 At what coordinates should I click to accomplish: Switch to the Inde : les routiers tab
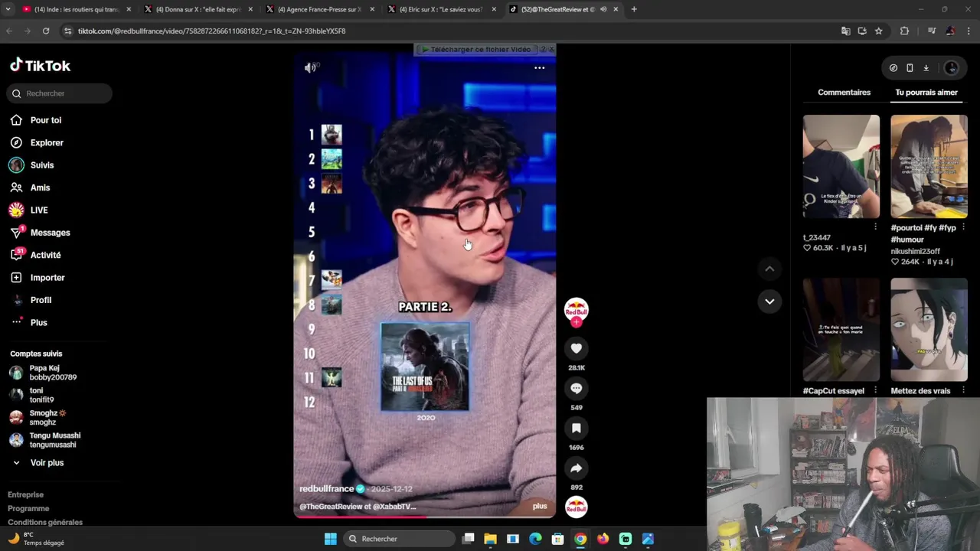click(75, 9)
